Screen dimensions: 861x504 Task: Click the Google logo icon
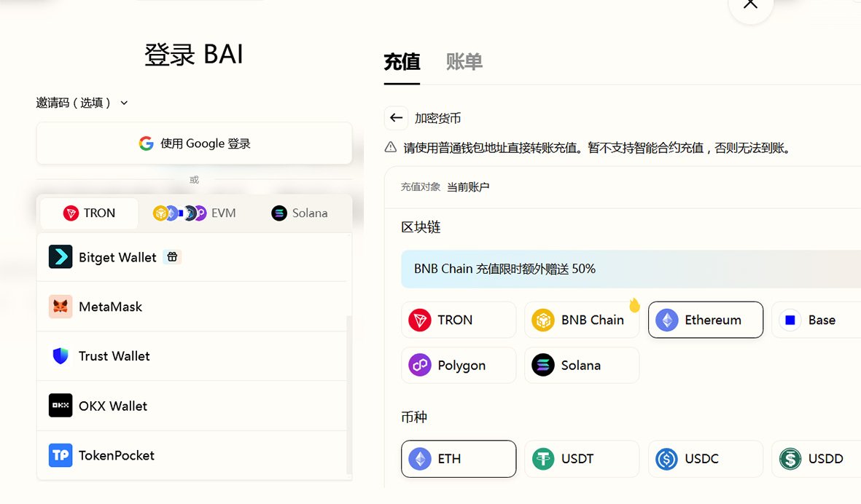click(146, 143)
